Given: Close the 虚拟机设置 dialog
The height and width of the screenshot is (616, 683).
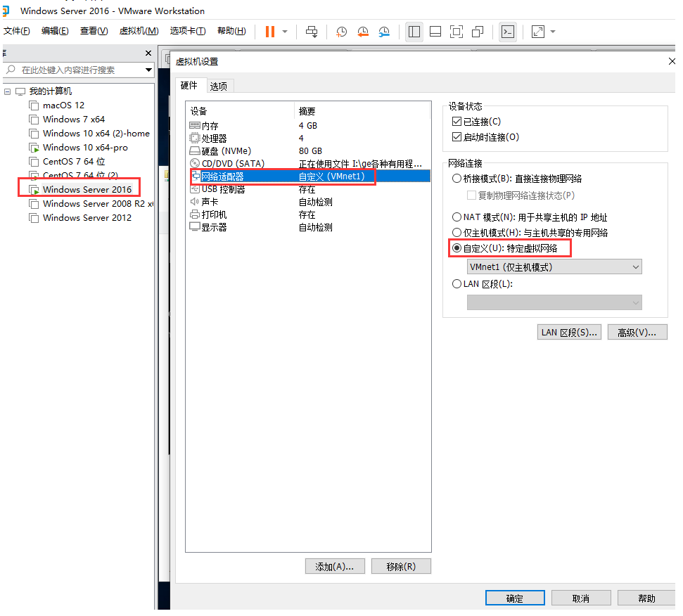Looking at the screenshot, I should click(x=671, y=61).
